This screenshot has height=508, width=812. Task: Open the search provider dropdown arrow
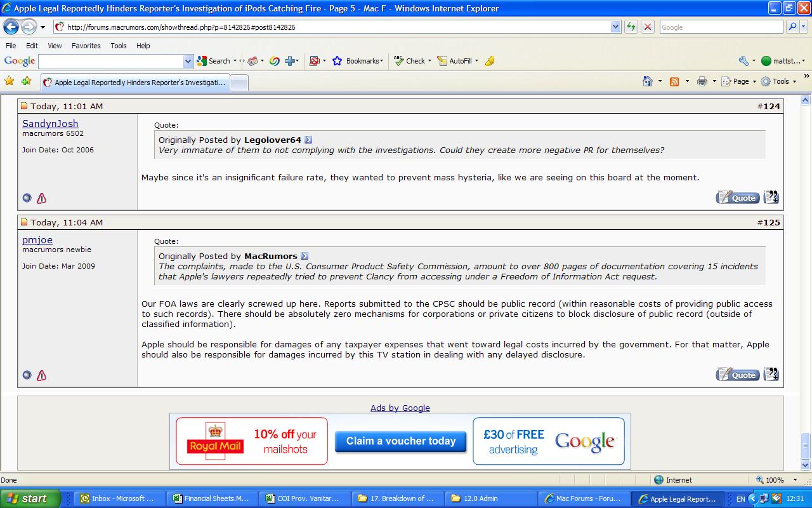(804, 27)
